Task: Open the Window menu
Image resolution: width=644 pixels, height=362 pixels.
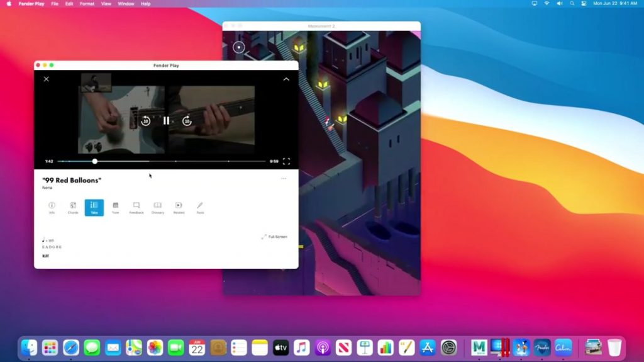Action: point(126,4)
